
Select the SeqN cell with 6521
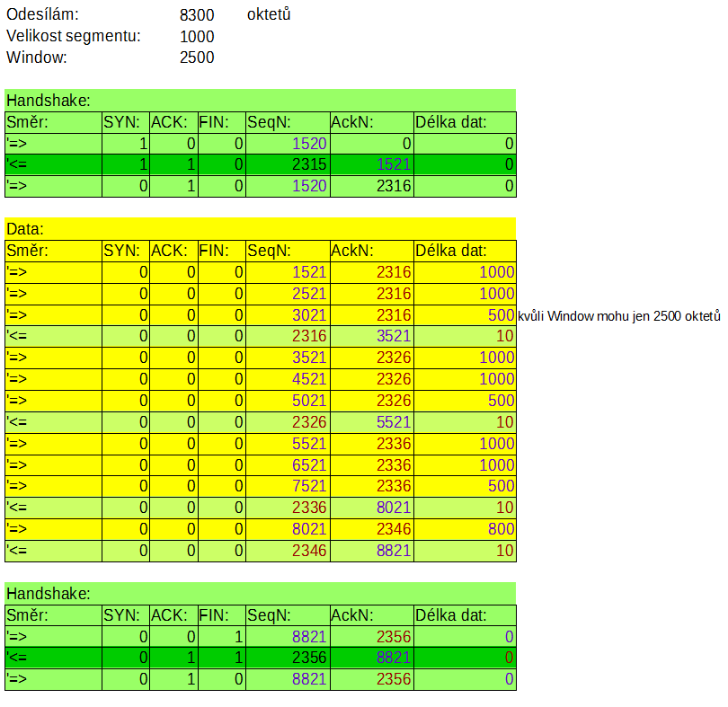coord(288,465)
